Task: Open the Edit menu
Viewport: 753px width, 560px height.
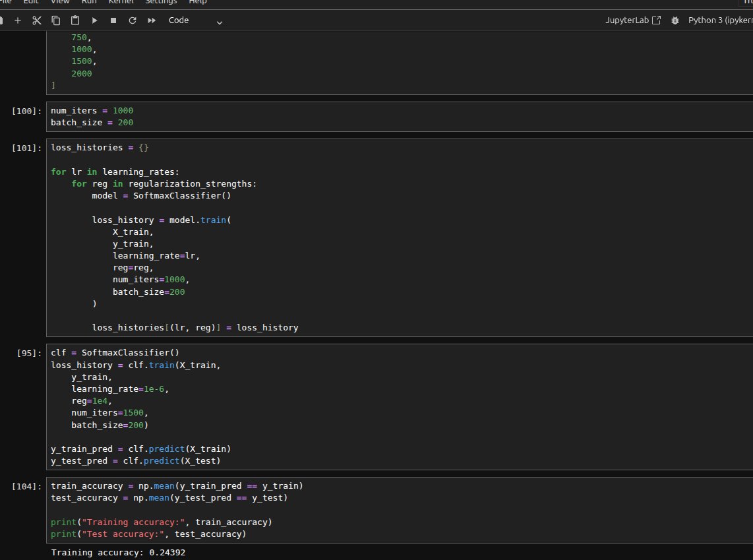Action: click(x=31, y=2)
